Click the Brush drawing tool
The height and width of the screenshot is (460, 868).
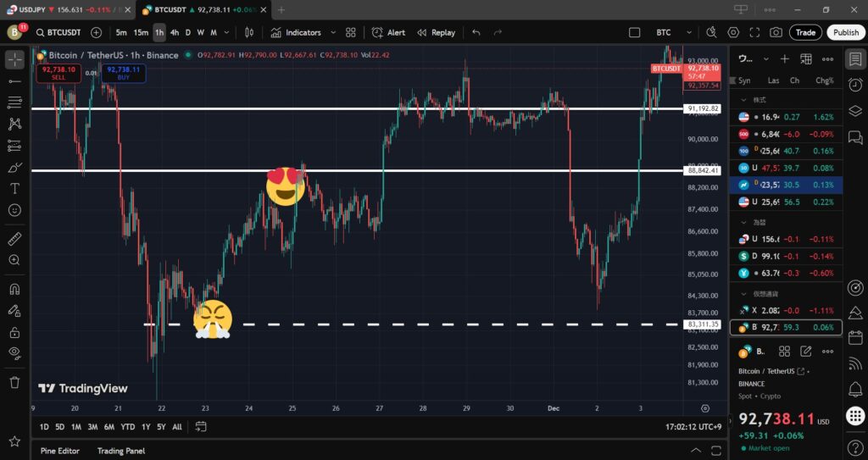point(14,167)
